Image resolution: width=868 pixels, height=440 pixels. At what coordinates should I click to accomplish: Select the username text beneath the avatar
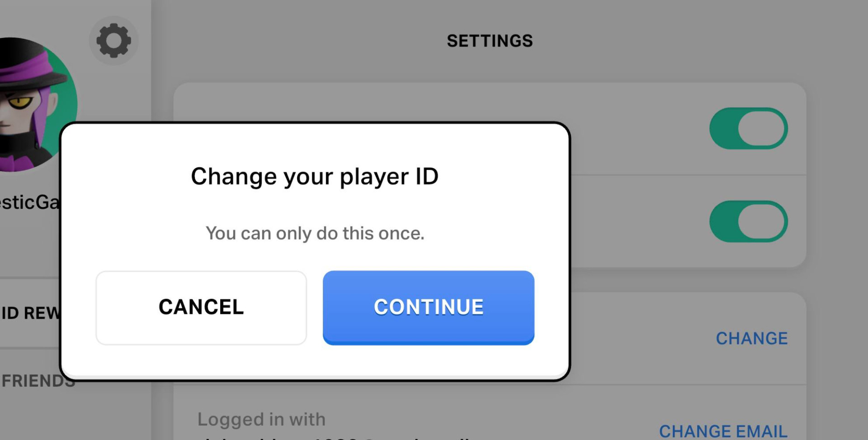[30, 202]
